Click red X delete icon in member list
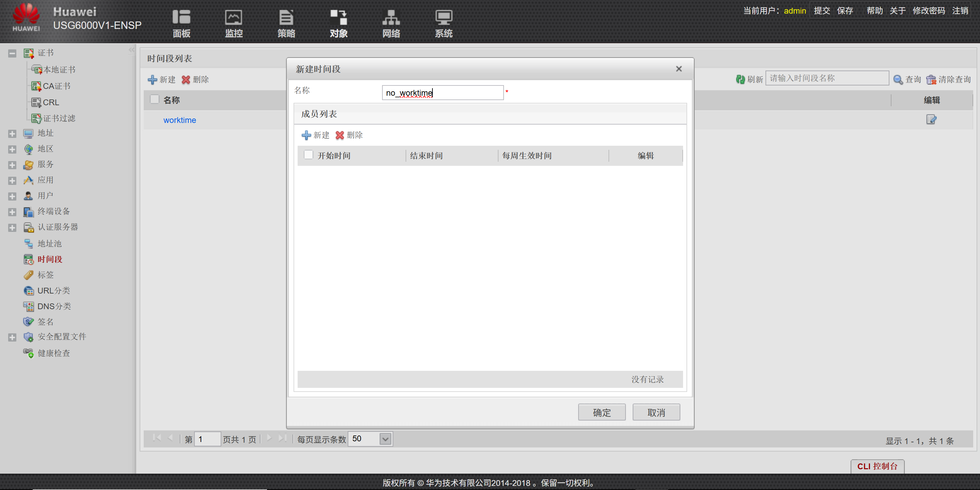This screenshot has height=490, width=980. [x=339, y=135]
